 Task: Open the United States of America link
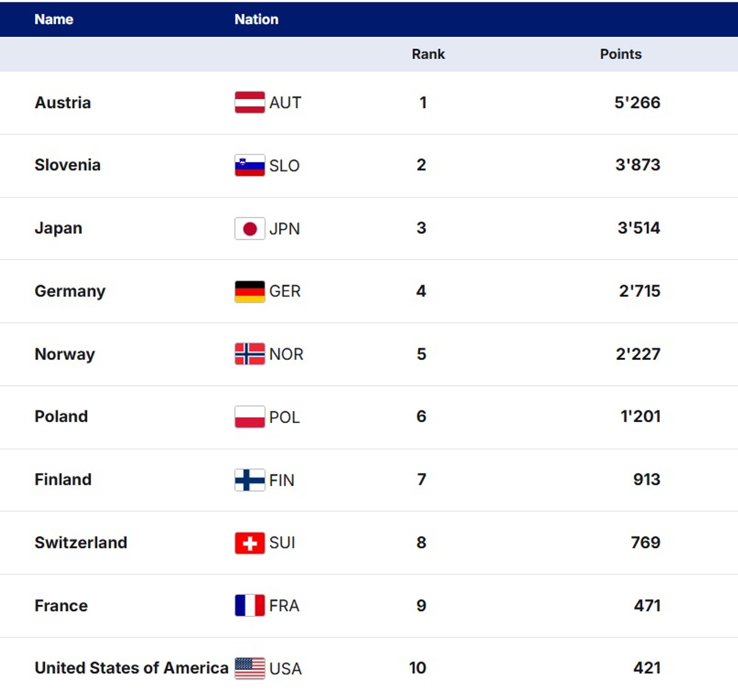point(131,668)
